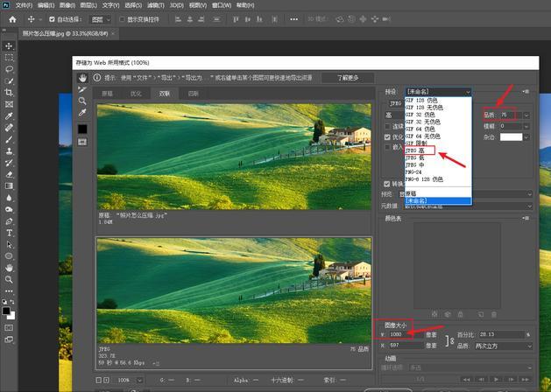Screen dimensions: 551x392
Task: Select the Lasso tool in the left toolbar
Action: point(8,68)
